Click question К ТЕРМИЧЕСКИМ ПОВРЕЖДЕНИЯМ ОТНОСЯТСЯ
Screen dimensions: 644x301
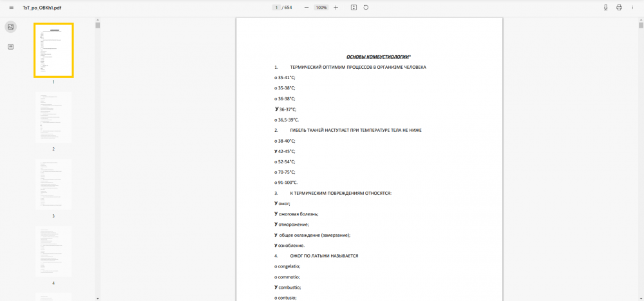341,193
